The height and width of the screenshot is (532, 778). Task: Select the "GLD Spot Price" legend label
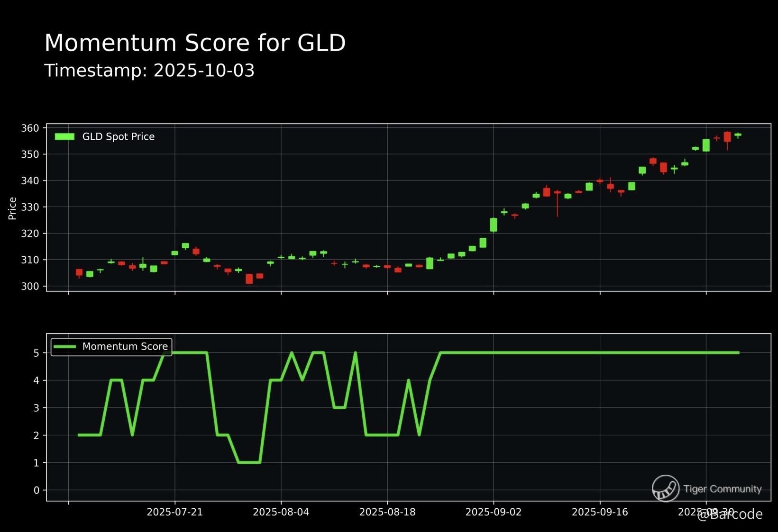click(119, 137)
